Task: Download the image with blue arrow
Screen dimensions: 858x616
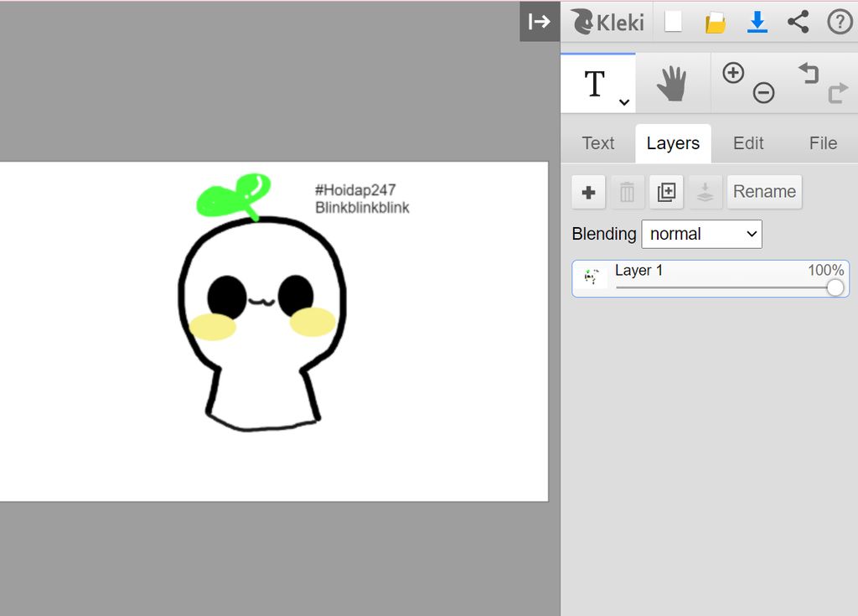Action: click(757, 22)
